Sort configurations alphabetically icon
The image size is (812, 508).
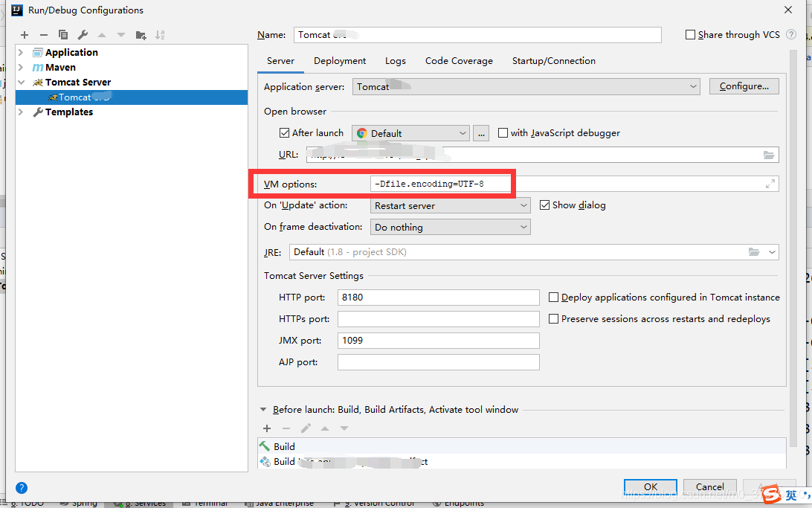pos(160,35)
